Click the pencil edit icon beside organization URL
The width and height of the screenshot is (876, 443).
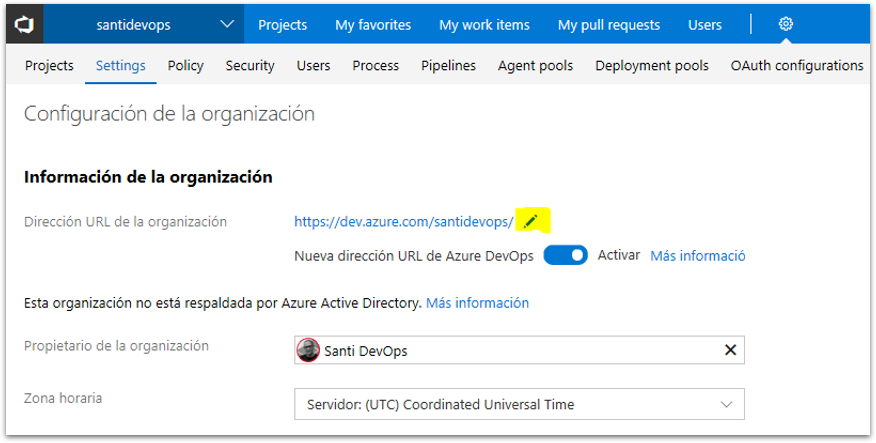(x=530, y=221)
